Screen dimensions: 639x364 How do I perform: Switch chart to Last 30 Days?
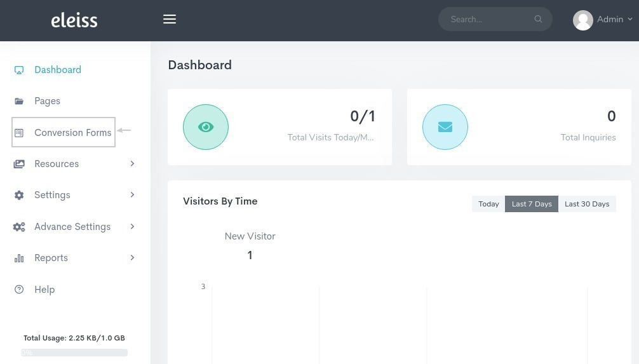tap(587, 204)
